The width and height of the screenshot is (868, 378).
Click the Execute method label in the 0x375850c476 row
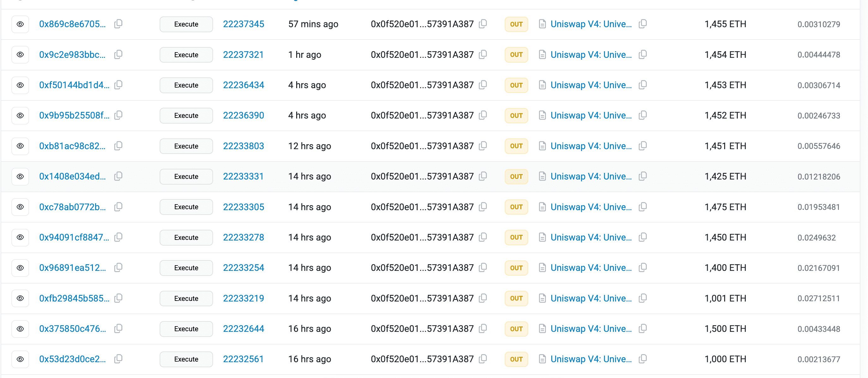(x=186, y=328)
